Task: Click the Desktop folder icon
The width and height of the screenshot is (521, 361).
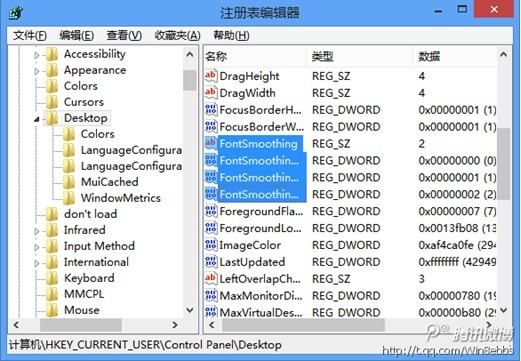Action: click(x=52, y=118)
